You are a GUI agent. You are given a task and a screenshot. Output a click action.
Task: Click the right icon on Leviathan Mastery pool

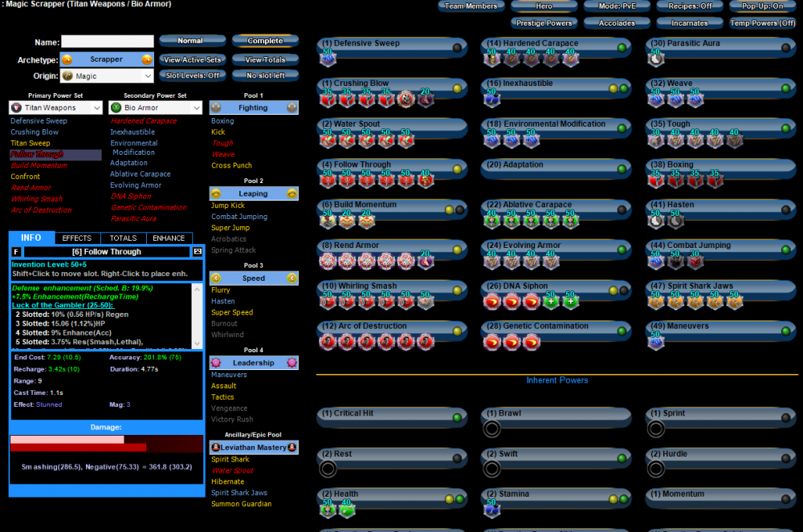click(x=293, y=446)
